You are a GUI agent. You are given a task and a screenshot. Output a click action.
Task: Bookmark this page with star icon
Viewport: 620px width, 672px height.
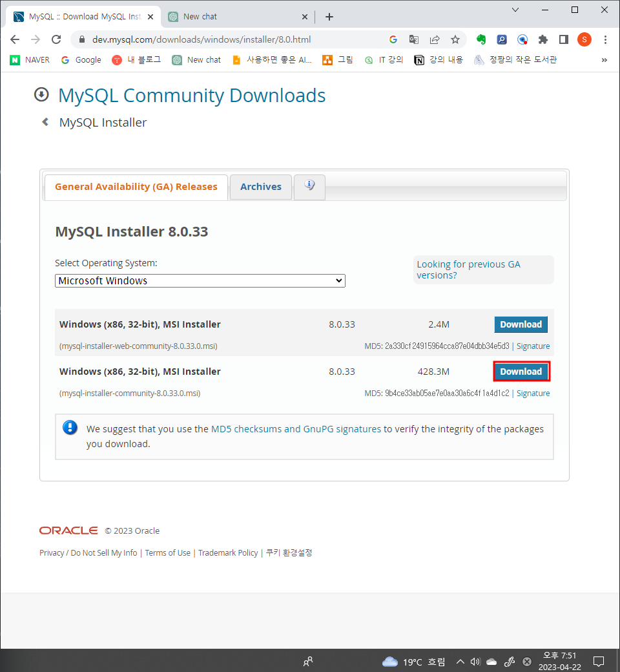tap(455, 39)
